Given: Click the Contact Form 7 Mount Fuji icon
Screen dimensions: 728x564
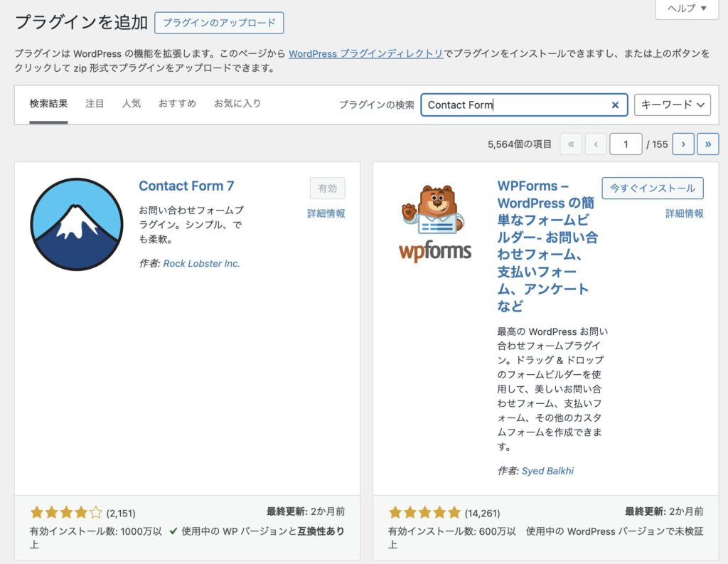Looking at the screenshot, I should (77, 224).
